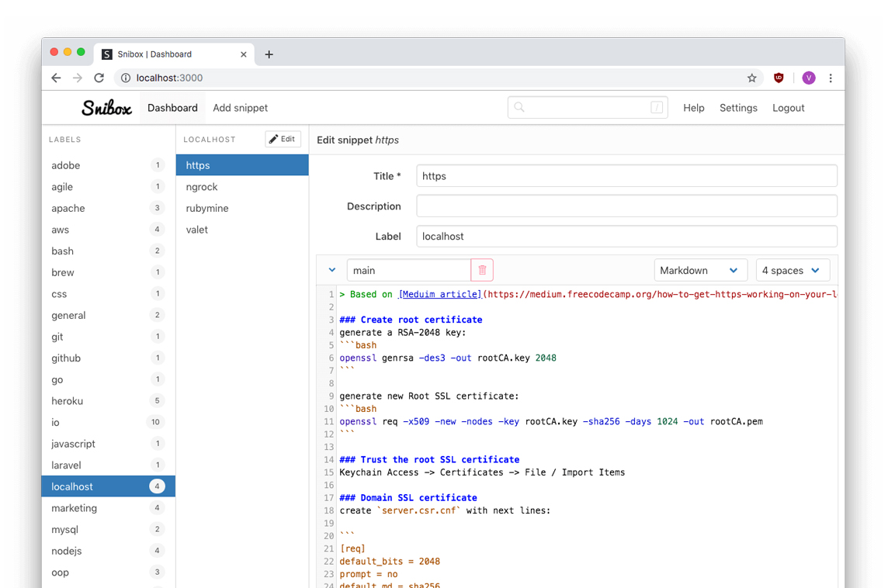Select the adobe label
This screenshot has height=588, width=888.
click(108, 165)
